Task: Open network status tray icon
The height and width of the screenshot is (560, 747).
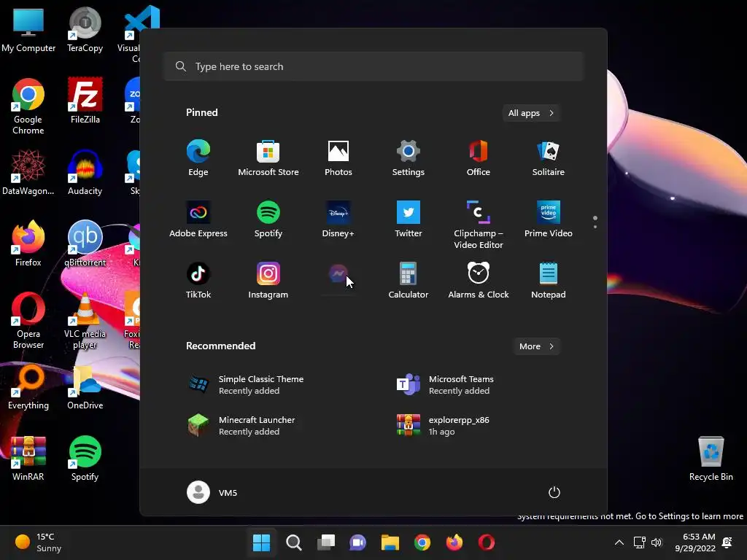Action: click(639, 542)
